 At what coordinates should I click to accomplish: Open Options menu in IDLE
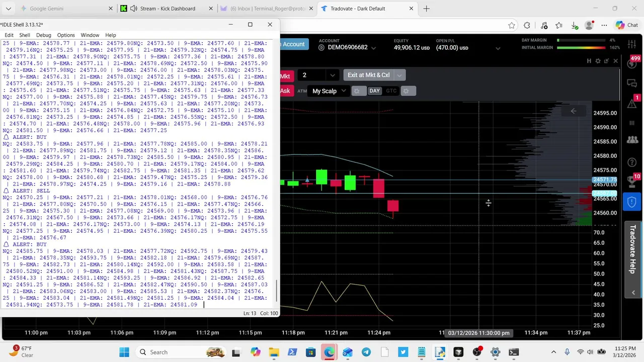tap(65, 35)
